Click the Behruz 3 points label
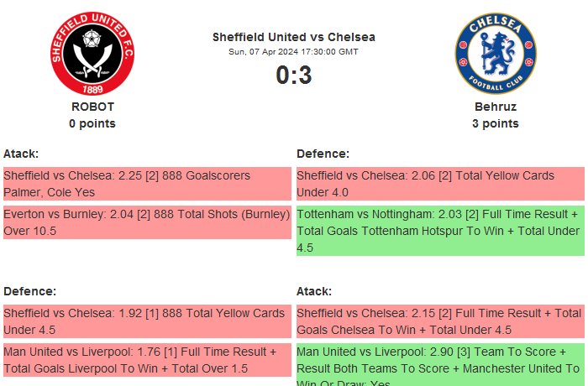The width and height of the screenshot is (588, 386). point(495,123)
